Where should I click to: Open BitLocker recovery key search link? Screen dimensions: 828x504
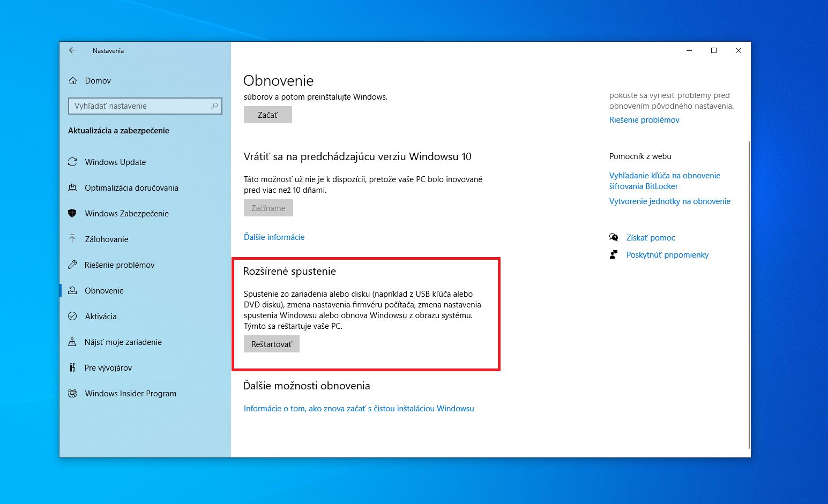point(665,181)
